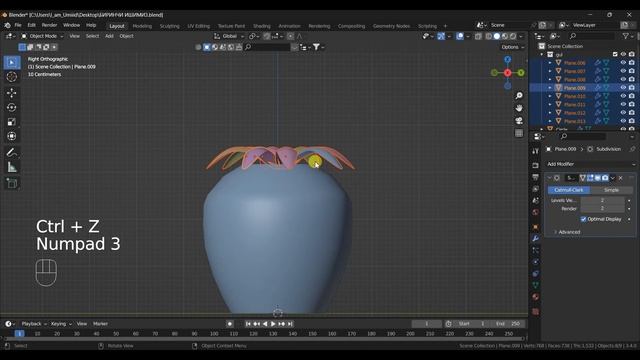Image resolution: width=640 pixels, height=360 pixels.
Task: Toggle the auto keying record button
Action: coord(230,324)
